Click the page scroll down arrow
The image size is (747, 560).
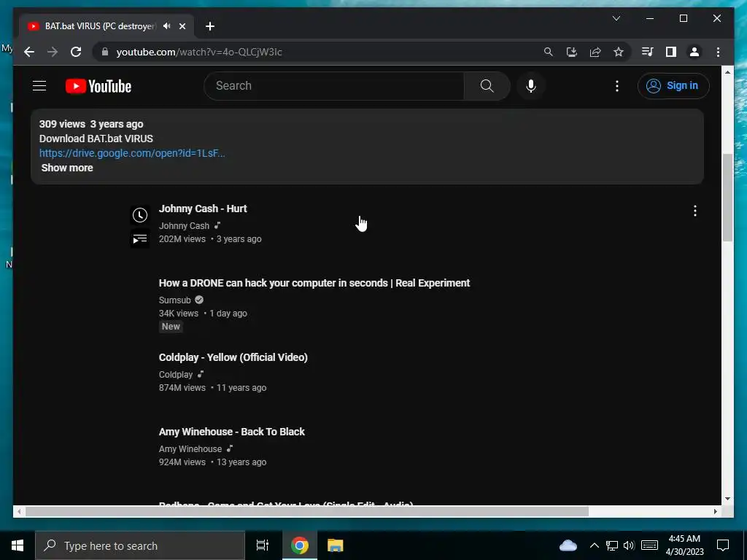(727, 499)
